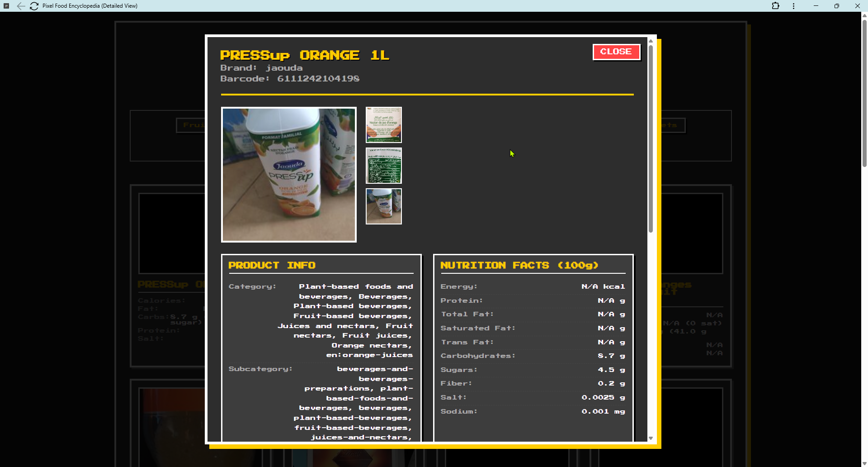Open the browser three-dot options menu
868x467 pixels.
coord(793,6)
